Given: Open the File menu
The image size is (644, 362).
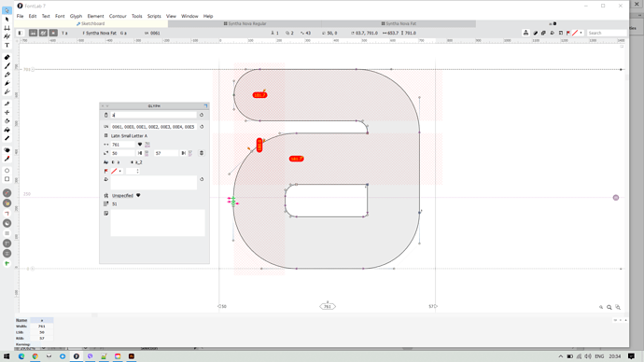Looking at the screenshot, I should click(20, 16).
